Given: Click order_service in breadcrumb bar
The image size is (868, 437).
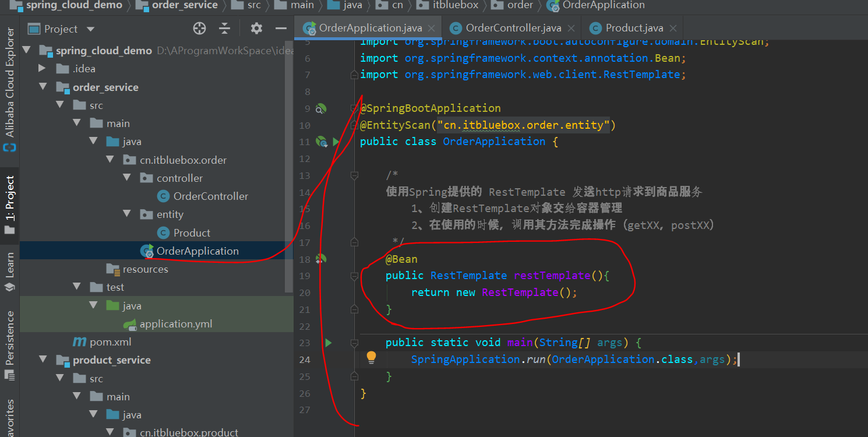Looking at the screenshot, I should coord(185,5).
